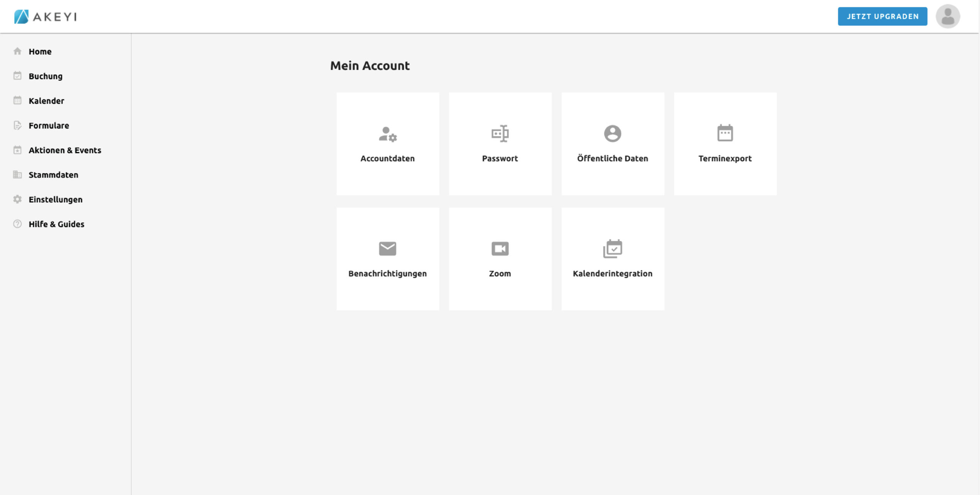980x495 pixels.
Task: Click the Kalenderintegration calendar-check icon
Action: [x=612, y=249]
